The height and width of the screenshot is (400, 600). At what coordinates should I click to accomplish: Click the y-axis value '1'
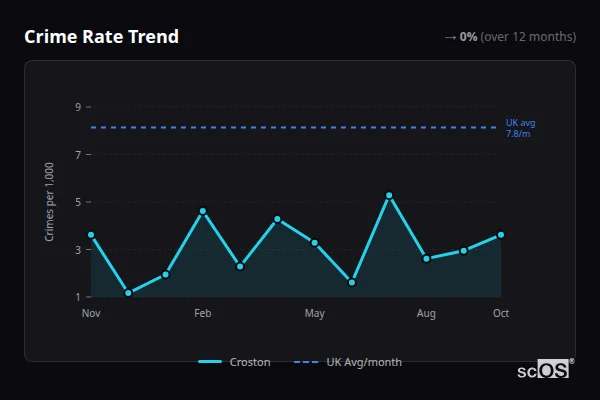pos(78,297)
